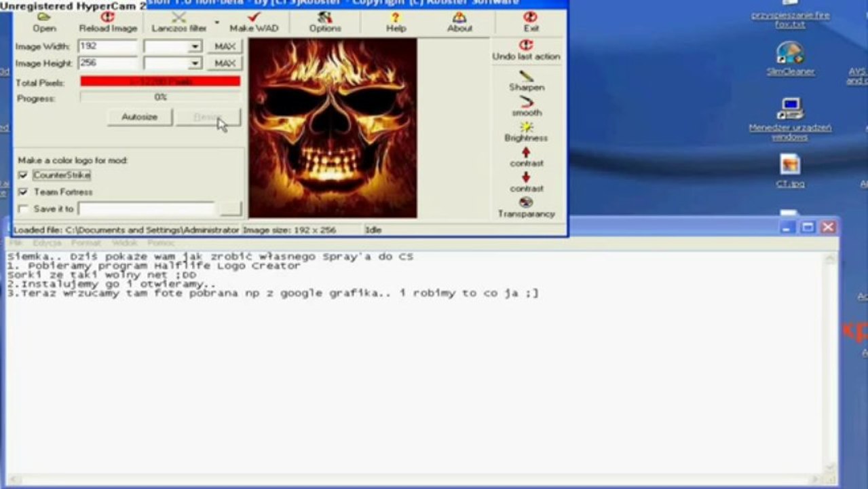868x489 pixels.
Task: Click the flaming skull image preview
Action: click(333, 128)
